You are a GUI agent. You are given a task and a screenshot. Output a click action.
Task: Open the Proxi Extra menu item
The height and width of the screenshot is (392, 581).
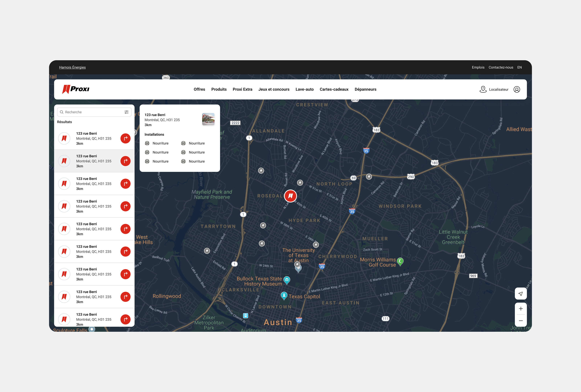coord(242,89)
